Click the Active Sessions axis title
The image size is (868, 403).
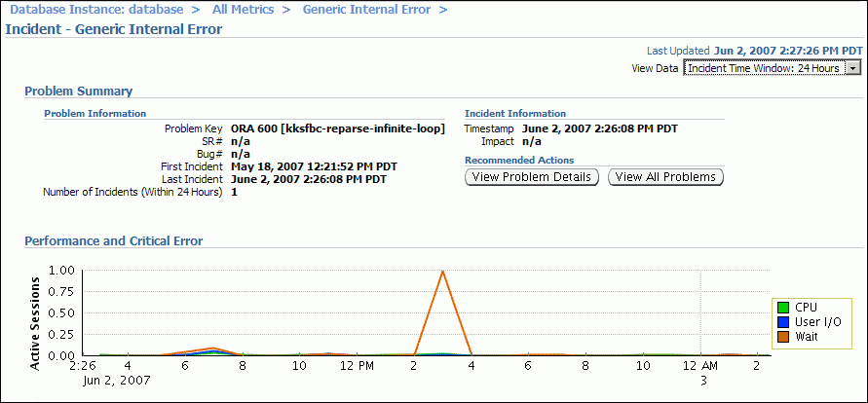click(x=36, y=323)
